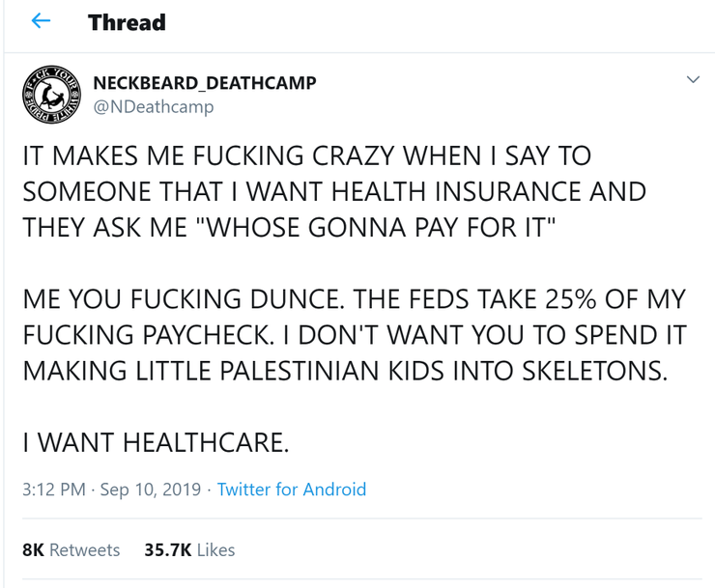715x588 pixels.
Task: Click the 3:12 PM timestamp
Action: (54, 490)
